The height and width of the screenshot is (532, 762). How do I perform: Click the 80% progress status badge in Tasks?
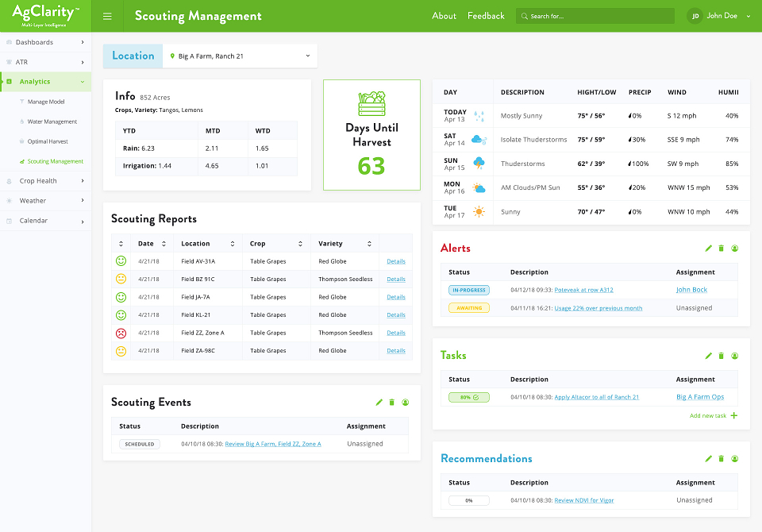click(x=469, y=397)
